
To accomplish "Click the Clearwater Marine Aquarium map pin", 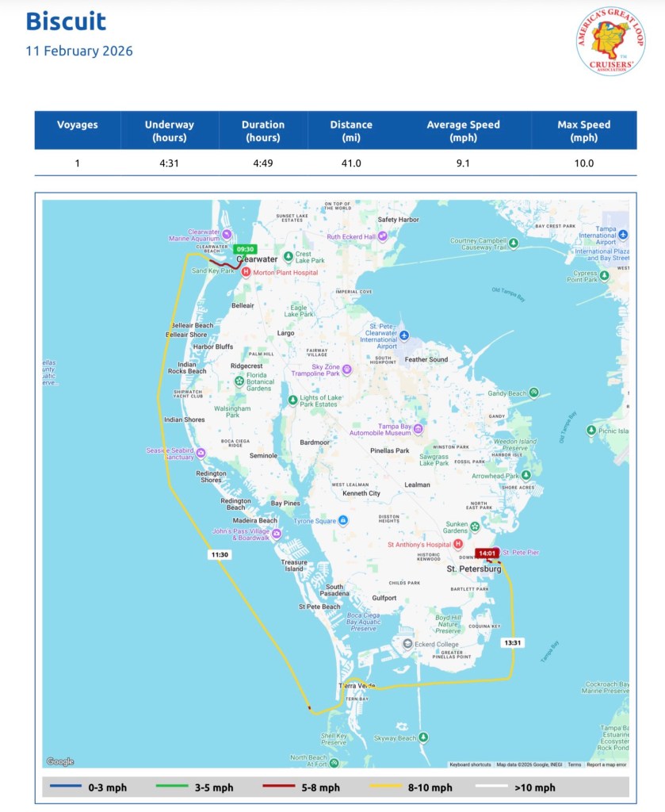I will (226, 234).
